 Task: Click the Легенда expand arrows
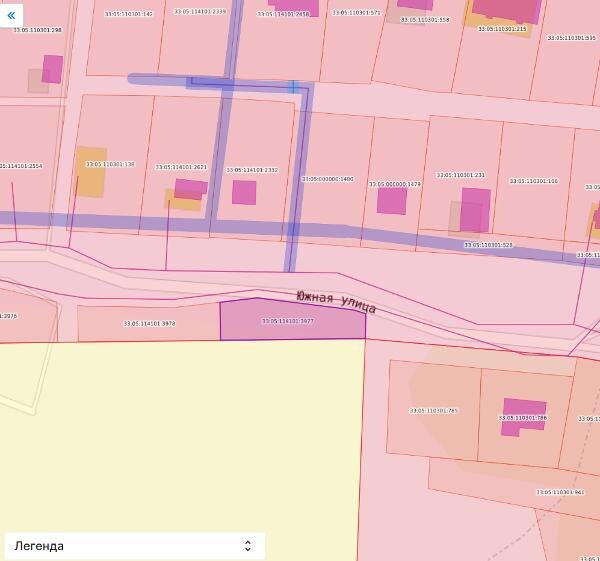click(x=248, y=546)
